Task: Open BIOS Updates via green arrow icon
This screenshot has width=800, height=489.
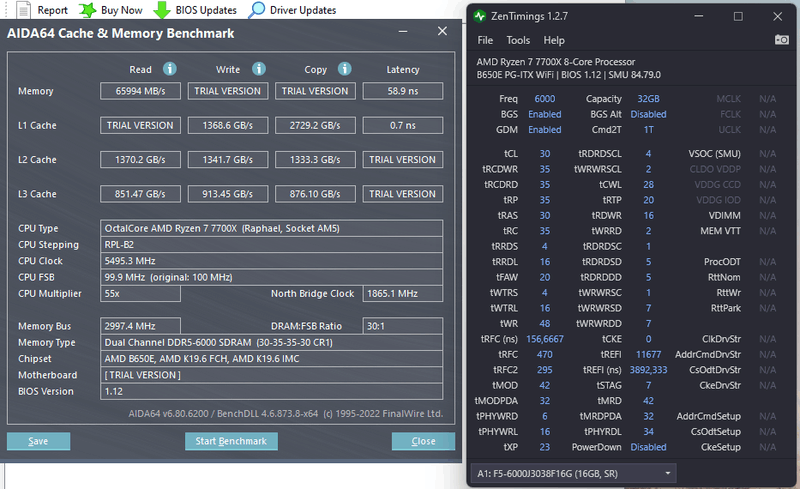Action: (x=162, y=9)
